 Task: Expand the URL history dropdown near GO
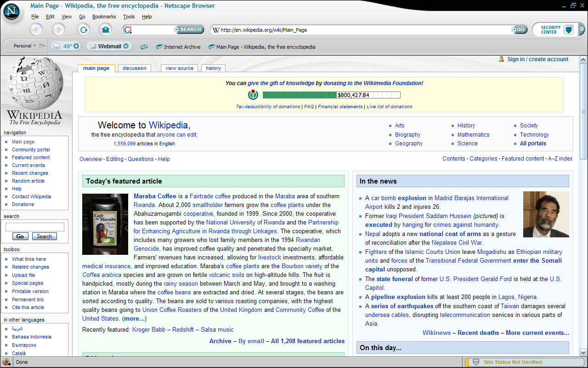click(x=514, y=30)
